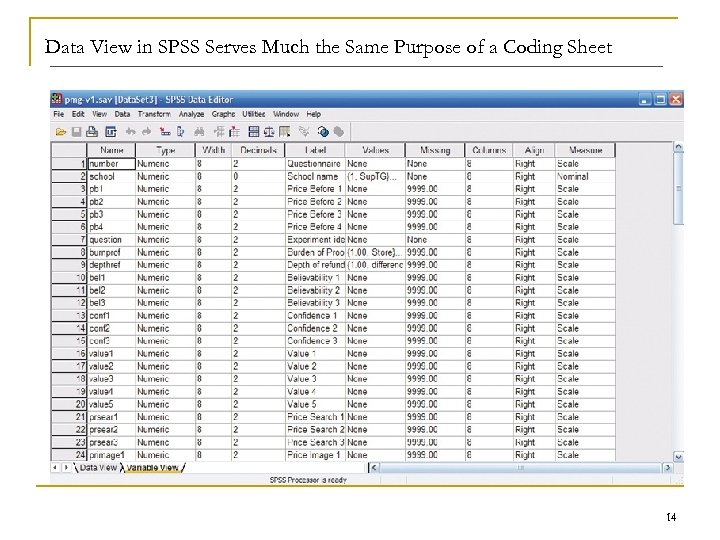Click the 'Price Image 1' label cell
Viewport: 720px width, 540px height.
point(315,455)
